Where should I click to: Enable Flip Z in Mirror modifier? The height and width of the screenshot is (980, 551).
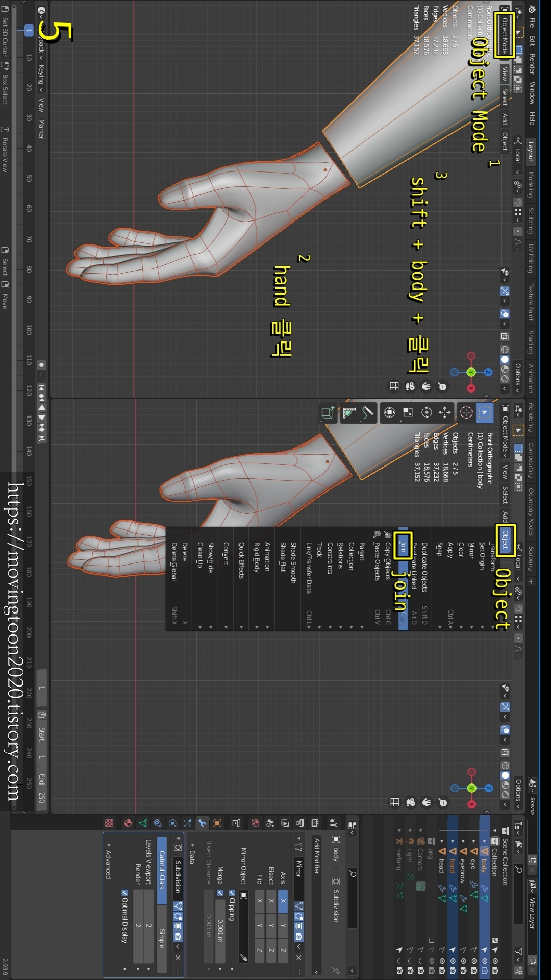click(x=259, y=950)
